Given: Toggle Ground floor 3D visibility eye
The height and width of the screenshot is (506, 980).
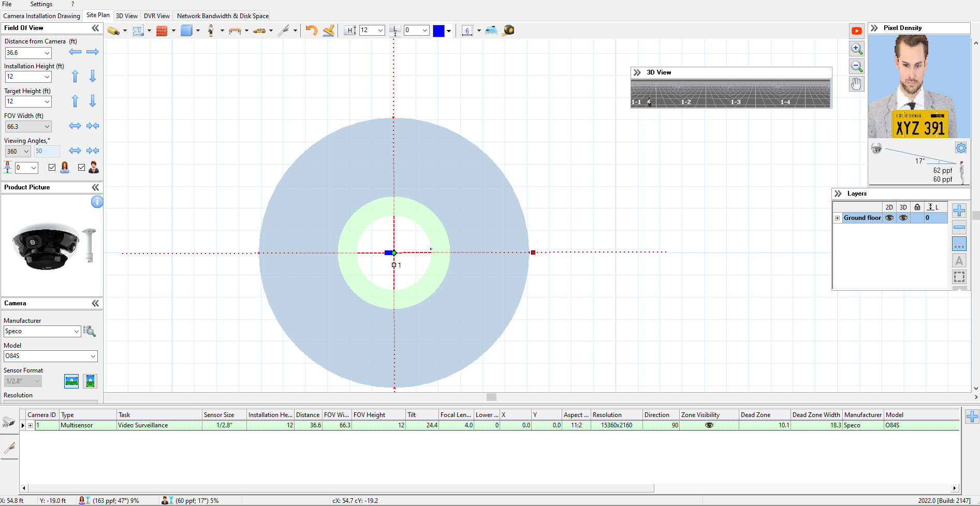Looking at the screenshot, I should (x=903, y=218).
